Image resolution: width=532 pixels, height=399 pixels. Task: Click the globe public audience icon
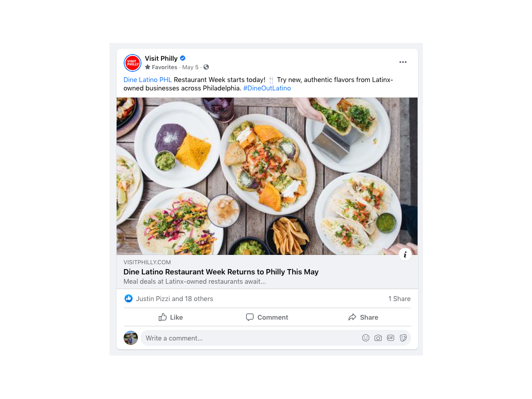(206, 67)
